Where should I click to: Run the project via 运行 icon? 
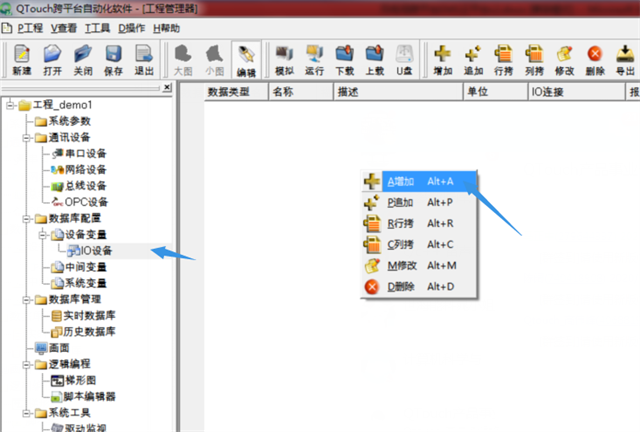pos(314,60)
